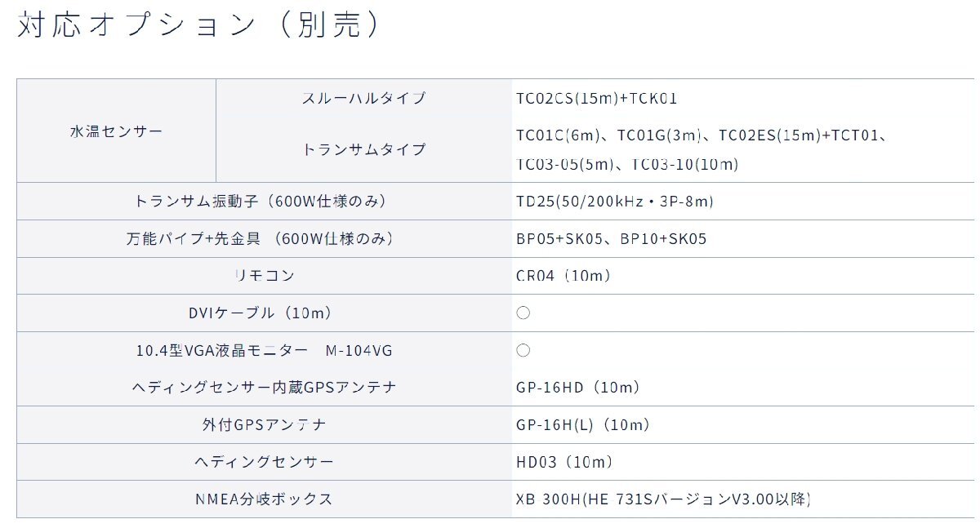This screenshot has width=980, height=528.
Task: Select the トランサムタイプ label
Action: [364, 150]
